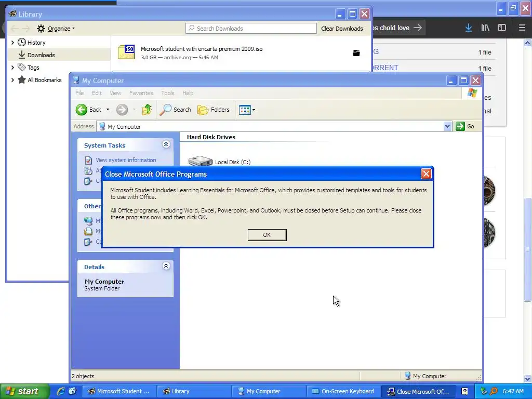532x399 pixels.
Task: Click the "2 objects" status bar text
Action: point(83,376)
